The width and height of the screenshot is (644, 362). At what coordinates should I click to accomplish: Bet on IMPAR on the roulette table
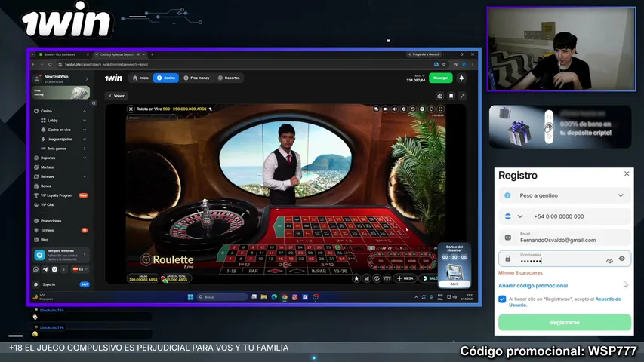pos(319,271)
